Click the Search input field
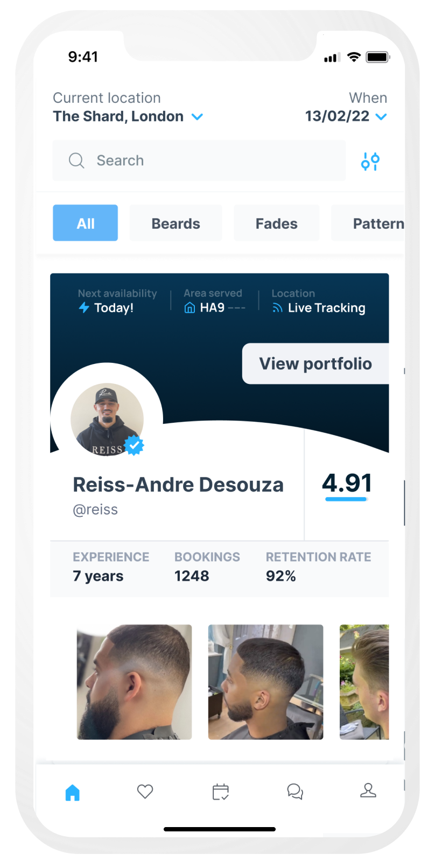The image size is (435, 868). tap(199, 160)
